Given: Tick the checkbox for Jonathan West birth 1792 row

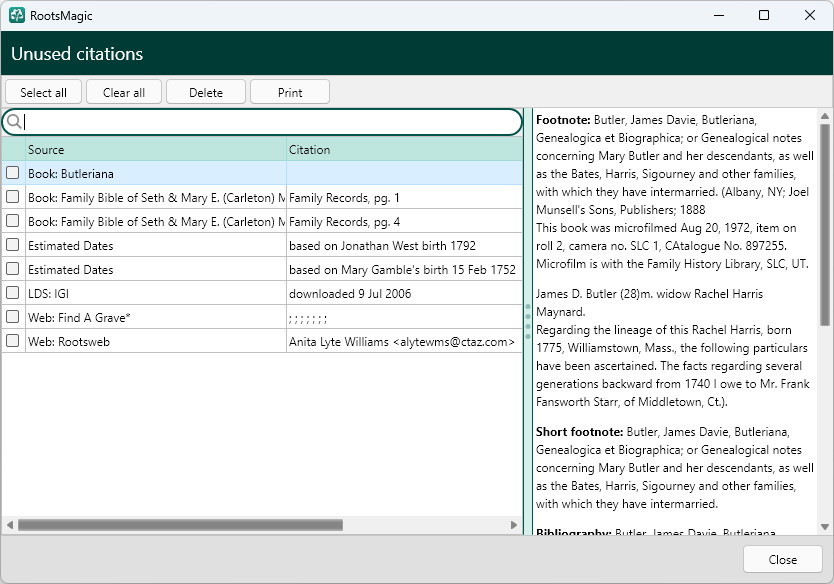Looking at the screenshot, I should pos(13,245).
